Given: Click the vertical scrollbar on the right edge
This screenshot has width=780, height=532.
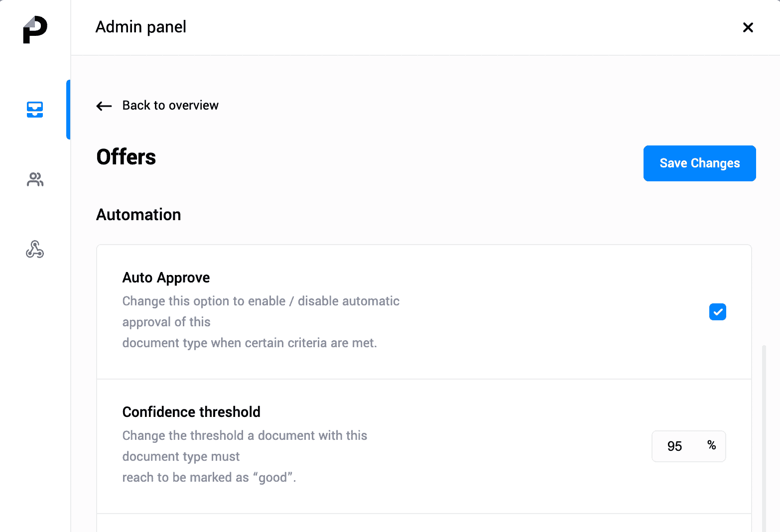Looking at the screenshot, I should [x=764, y=438].
